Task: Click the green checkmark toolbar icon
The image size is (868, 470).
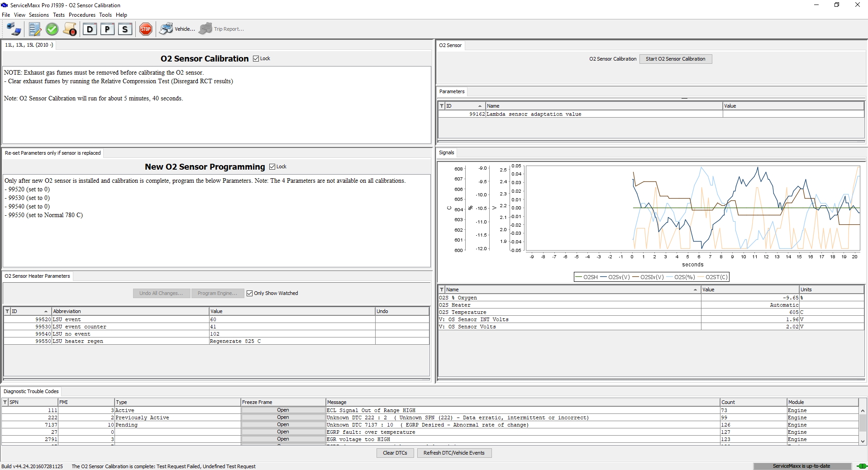Action: tap(52, 29)
